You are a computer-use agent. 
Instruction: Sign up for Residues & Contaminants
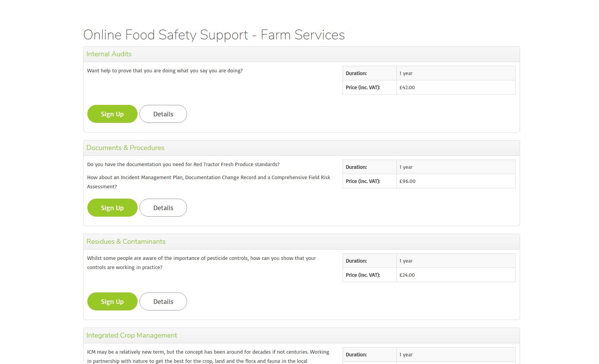112,302
